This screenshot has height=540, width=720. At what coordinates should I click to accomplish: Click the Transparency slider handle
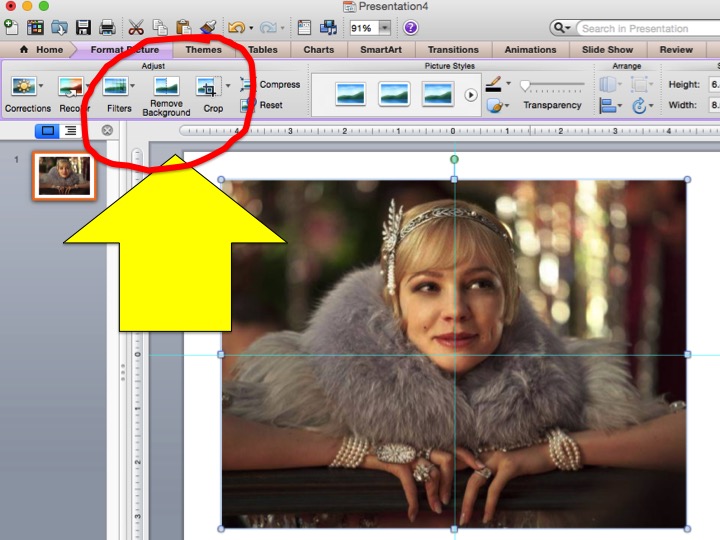click(x=525, y=86)
